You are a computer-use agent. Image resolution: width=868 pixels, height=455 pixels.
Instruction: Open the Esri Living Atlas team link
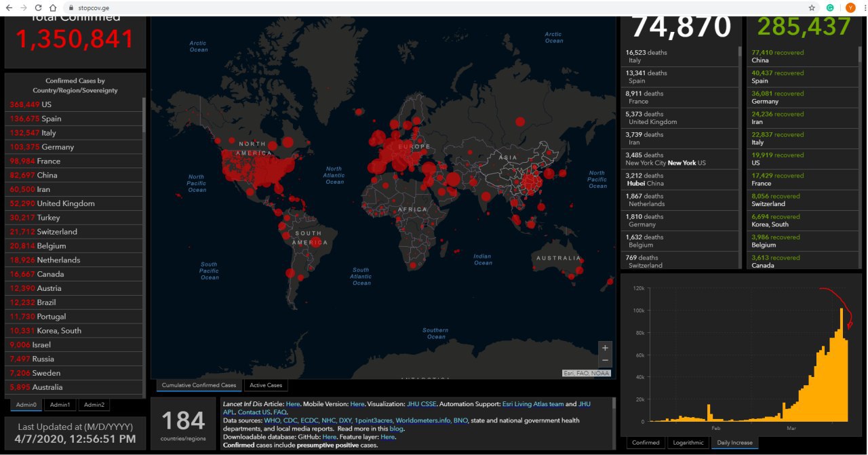pyautogui.click(x=533, y=403)
